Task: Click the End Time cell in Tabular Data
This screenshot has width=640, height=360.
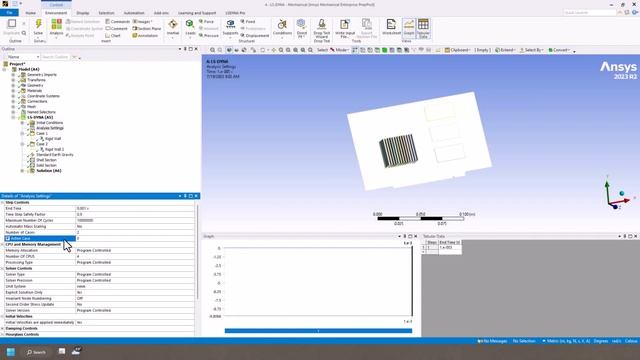Action: 450,247
